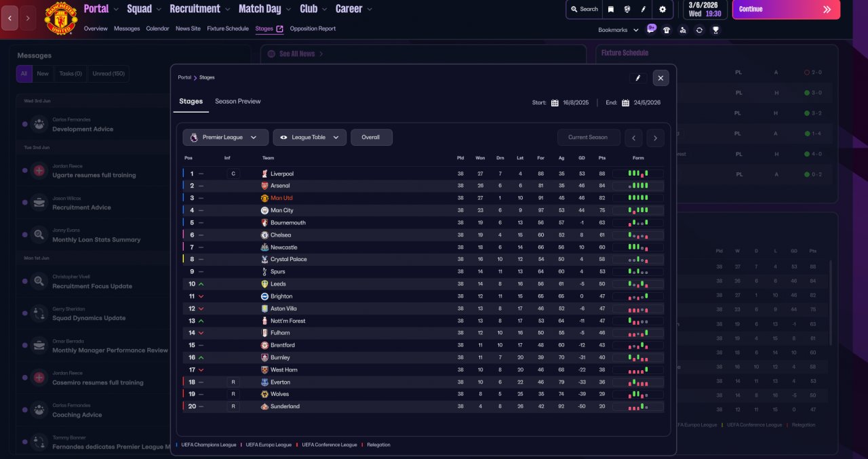Open the Premier League competition dropdown
The image size is (868, 459).
(x=225, y=138)
